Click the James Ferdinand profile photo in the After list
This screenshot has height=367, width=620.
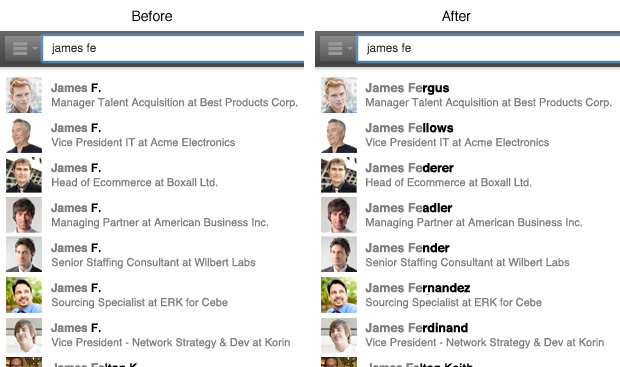(x=339, y=335)
